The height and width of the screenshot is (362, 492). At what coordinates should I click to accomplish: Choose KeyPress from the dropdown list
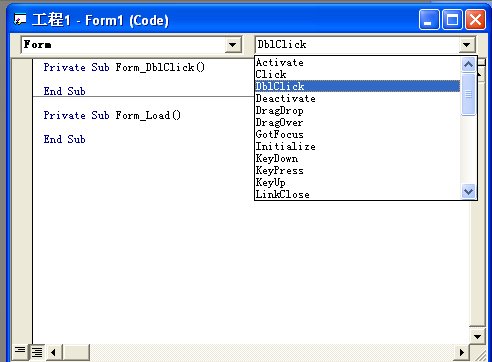[357, 170]
